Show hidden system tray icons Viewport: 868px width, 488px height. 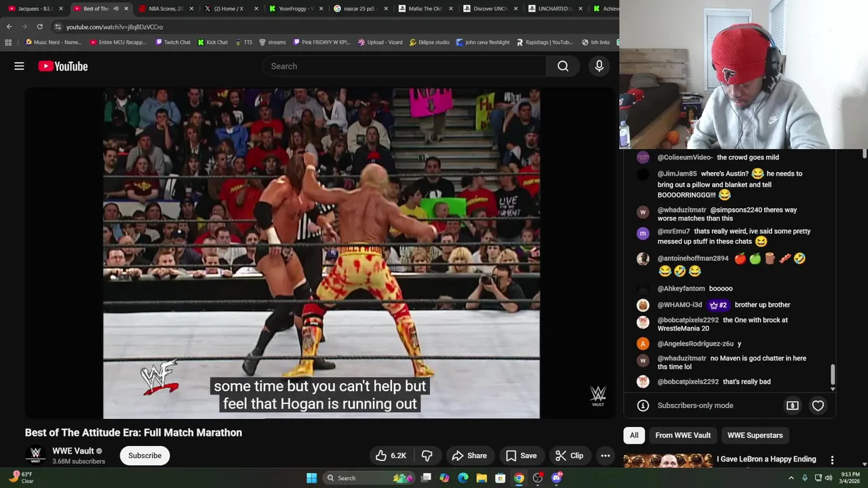791,478
